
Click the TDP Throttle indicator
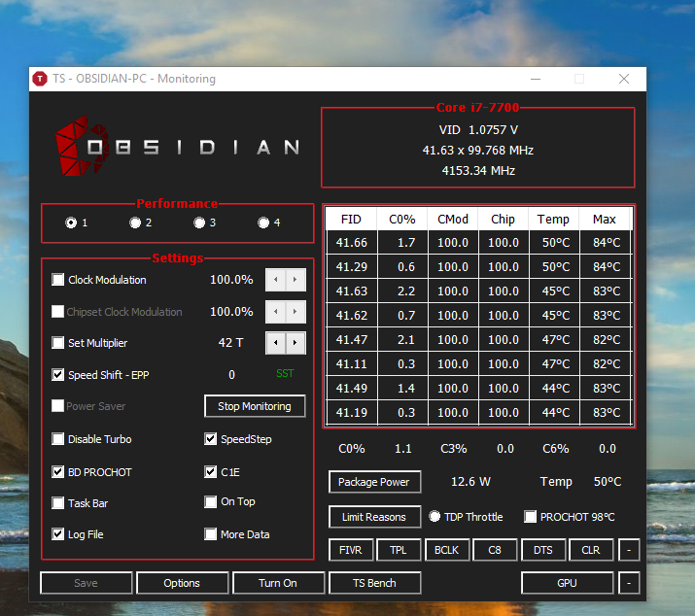434,516
